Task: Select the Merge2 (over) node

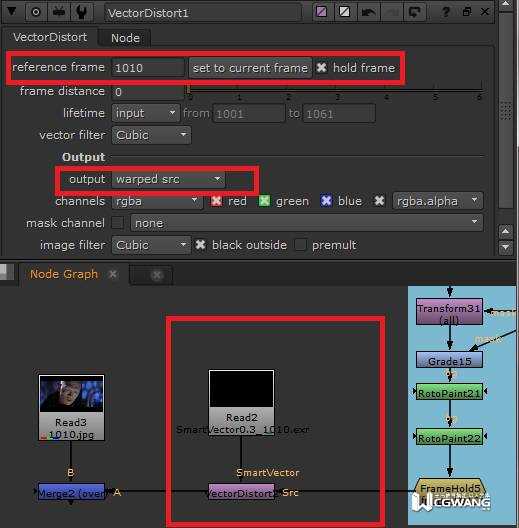Action: pos(71,493)
